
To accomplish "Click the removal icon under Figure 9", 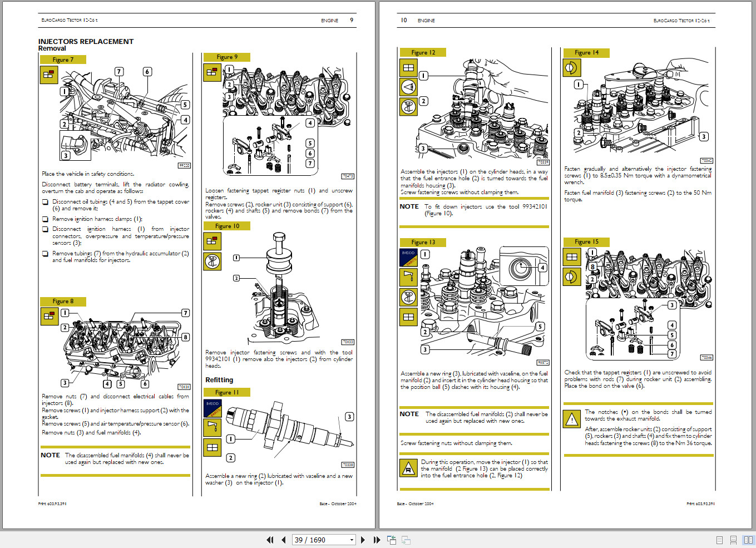I will click(212, 72).
